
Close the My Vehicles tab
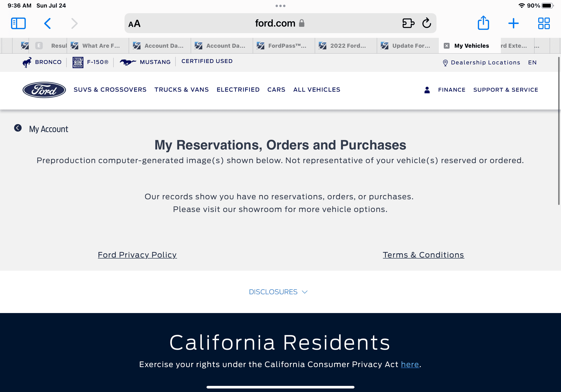(446, 46)
